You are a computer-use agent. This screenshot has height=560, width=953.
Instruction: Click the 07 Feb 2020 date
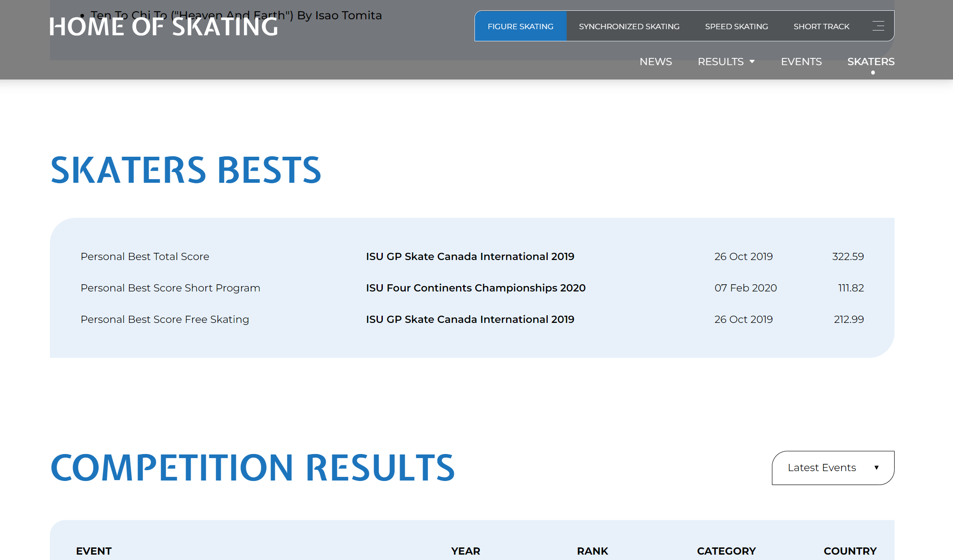click(x=745, y=288)
